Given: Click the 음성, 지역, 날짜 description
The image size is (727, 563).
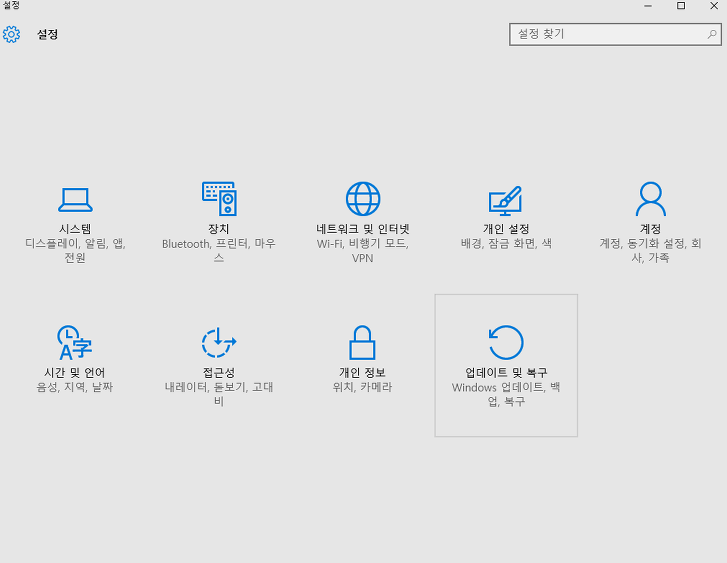Looking at the screenshot, I should pos(75,387).
